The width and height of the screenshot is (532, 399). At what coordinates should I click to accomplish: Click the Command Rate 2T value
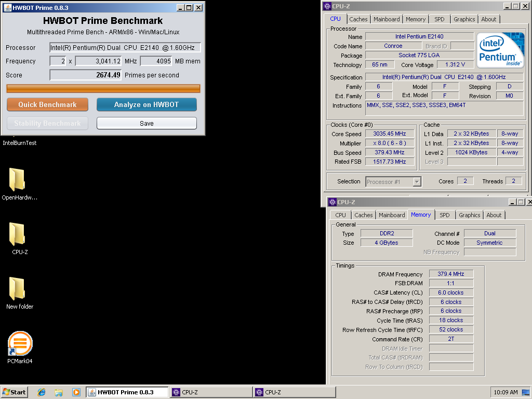coord(451,339)
